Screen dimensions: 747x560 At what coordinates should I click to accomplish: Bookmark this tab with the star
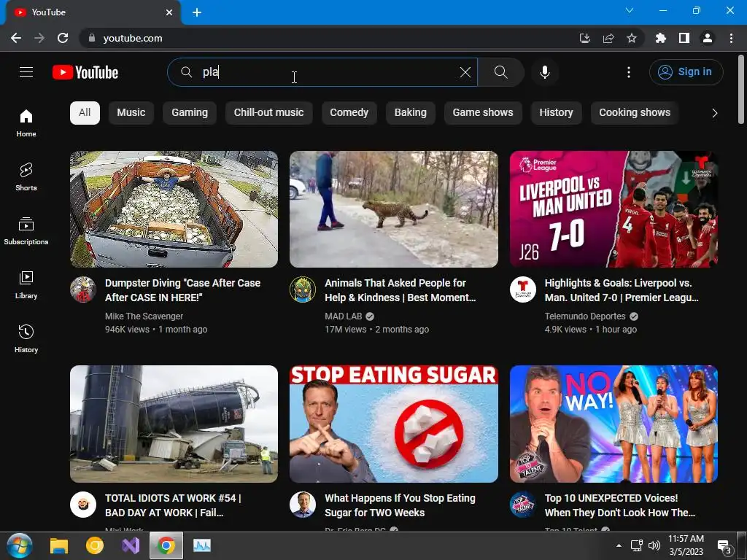[632, 38]
